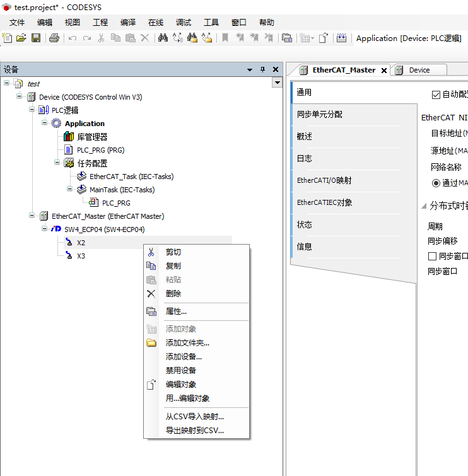468x476 pixels.
Task: Collapse the Application node
Action: pyautogui.click(x=45, y=123)
